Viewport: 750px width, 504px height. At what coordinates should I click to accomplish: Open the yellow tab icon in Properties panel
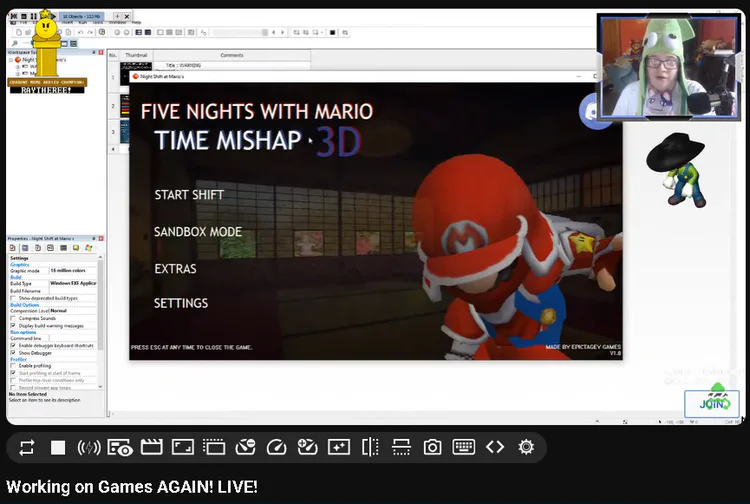point(76,248)
